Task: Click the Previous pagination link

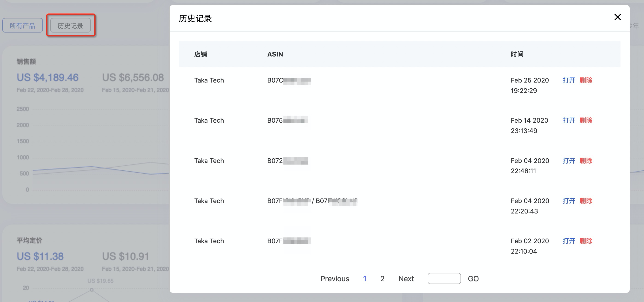Action: (335, 278)
